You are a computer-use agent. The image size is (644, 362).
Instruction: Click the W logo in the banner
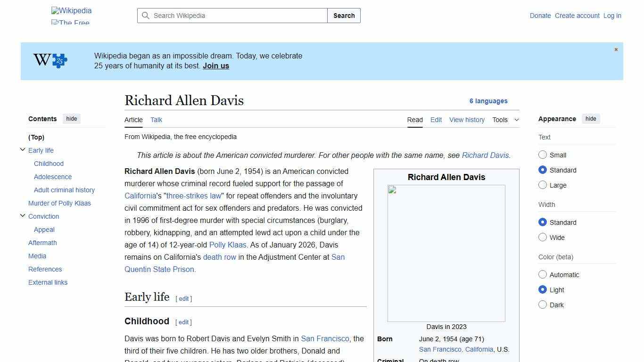(41, 60)
